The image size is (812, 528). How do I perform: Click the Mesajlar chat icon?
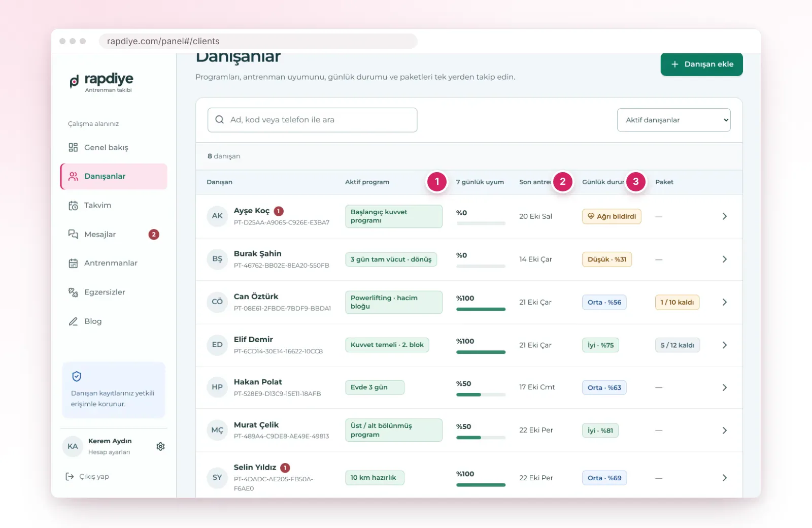click(x=73, y=234)
